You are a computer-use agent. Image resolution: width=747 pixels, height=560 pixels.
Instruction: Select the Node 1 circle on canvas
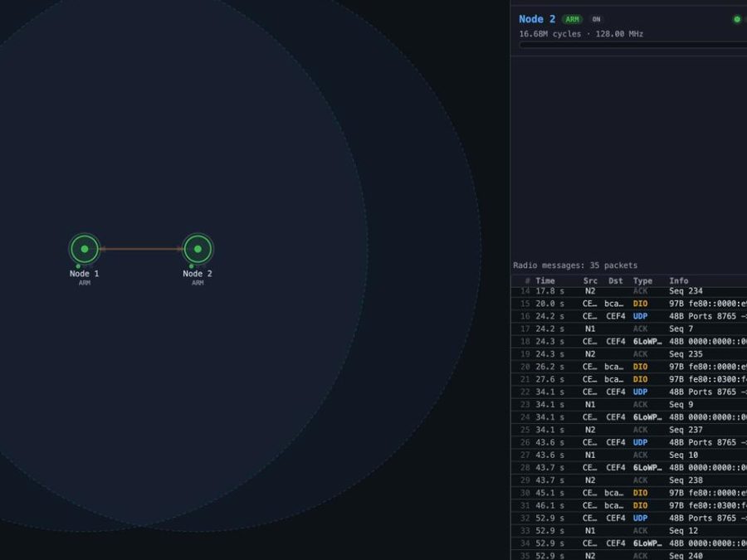[85, 249]
